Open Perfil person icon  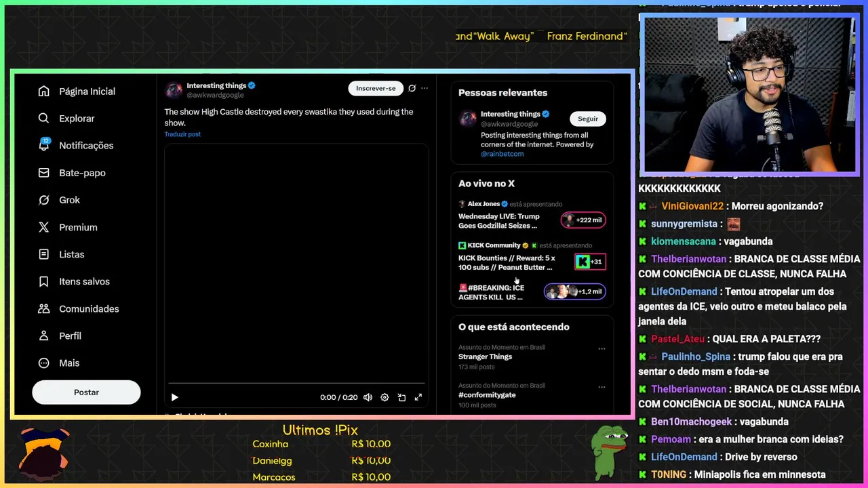[x=44, y=335]
